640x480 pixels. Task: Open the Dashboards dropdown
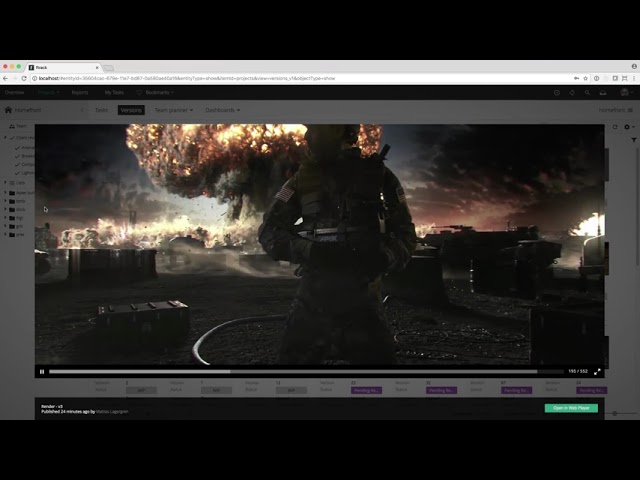tap(222, 110)
